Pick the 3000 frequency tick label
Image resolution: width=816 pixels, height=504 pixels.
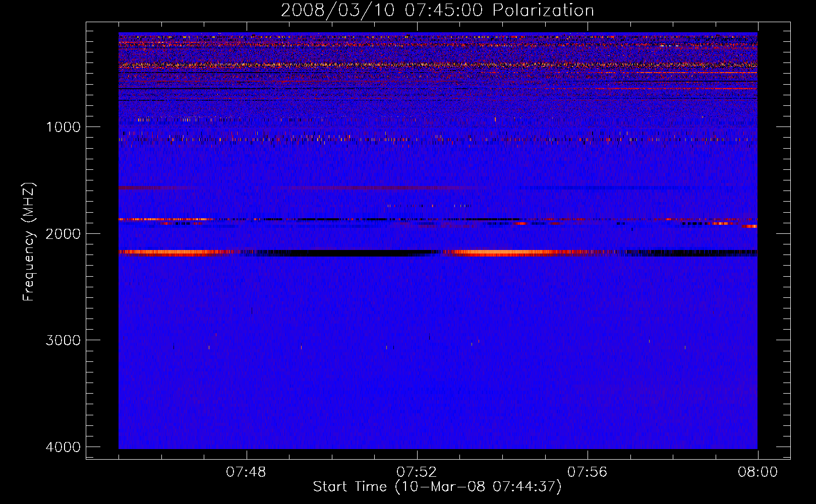coord(63,340)
